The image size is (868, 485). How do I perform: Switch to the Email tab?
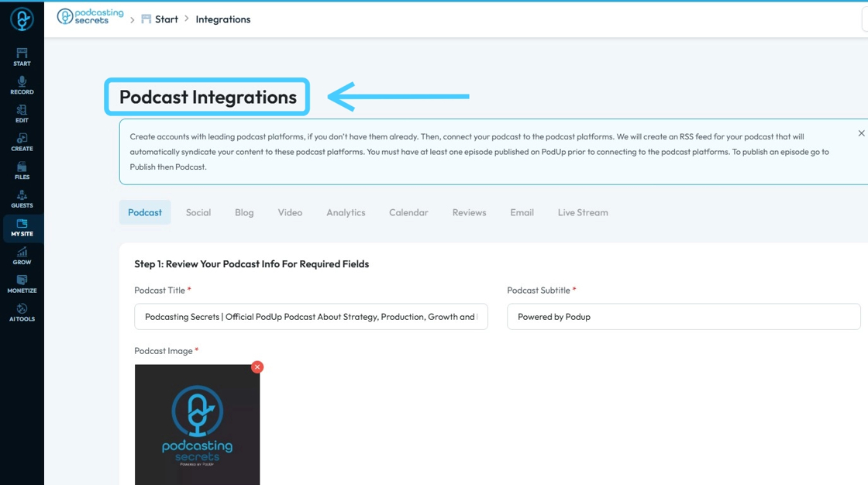(x=522, y=212)
